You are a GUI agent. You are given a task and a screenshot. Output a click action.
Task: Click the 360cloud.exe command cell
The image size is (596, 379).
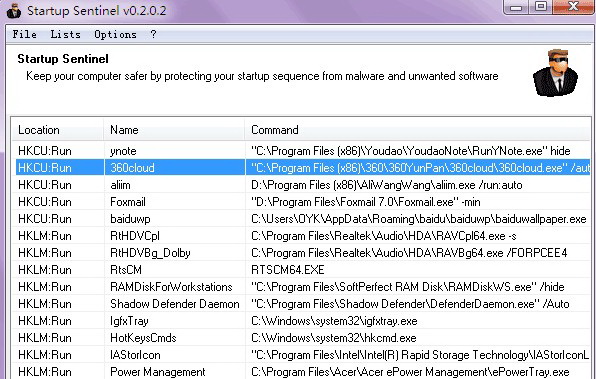(420, 168)
